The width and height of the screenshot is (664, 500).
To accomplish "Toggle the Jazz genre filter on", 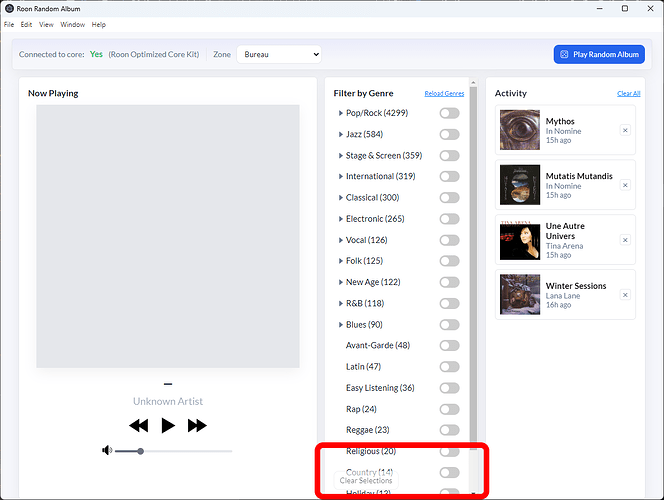I will tap(449, 134).
